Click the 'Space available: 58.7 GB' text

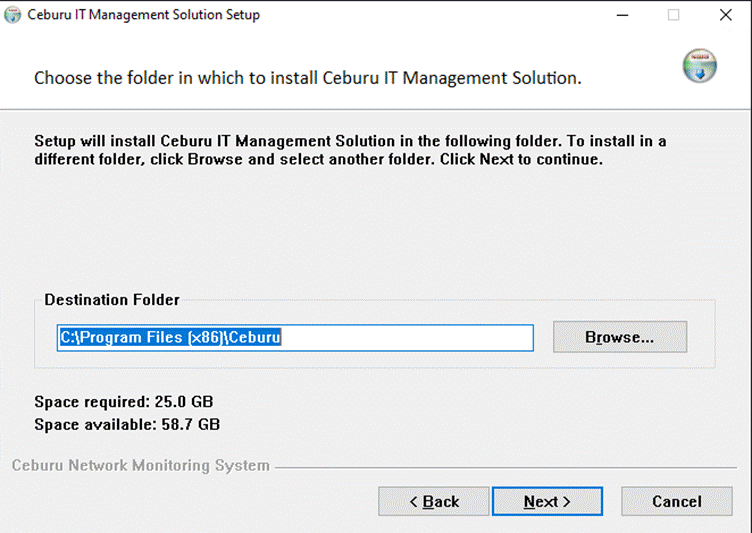tap(127, 425)
